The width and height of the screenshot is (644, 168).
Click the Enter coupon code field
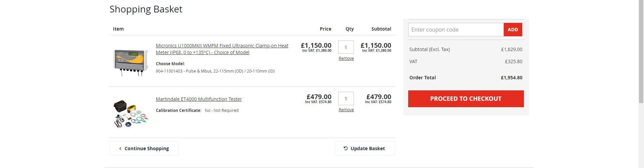pos(456,30)
